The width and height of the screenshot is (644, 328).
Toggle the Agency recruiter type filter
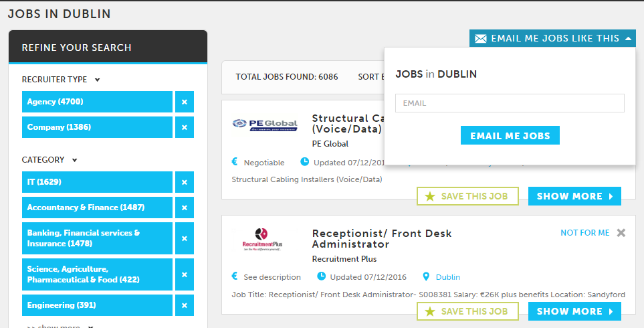(98, 102)
